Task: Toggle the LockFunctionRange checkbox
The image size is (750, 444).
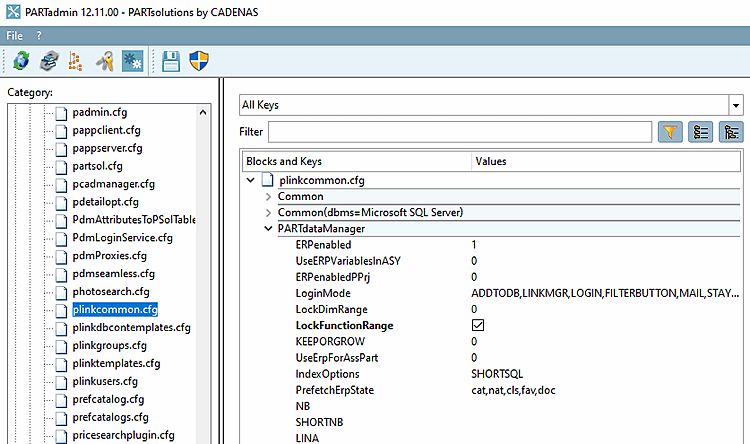Action: [478, 326]
